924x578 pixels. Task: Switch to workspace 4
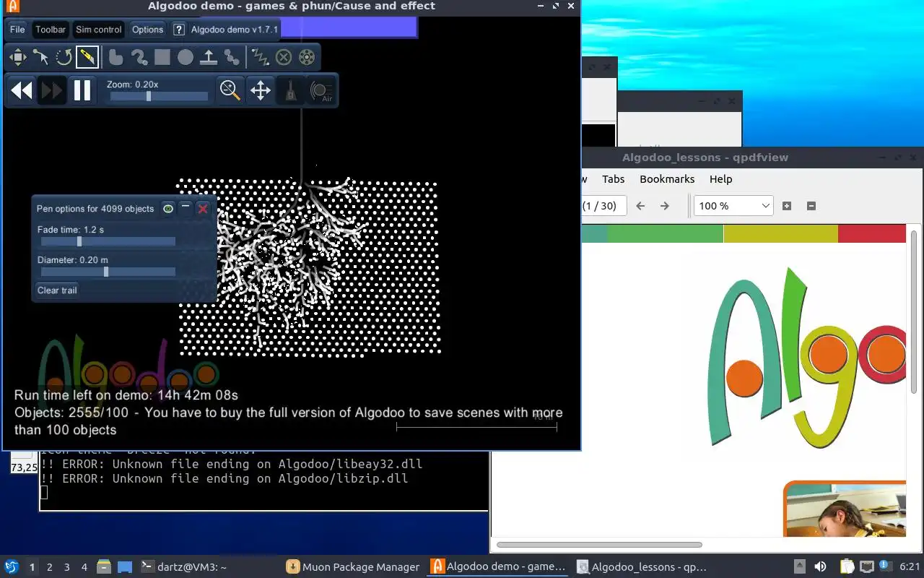coord(84,567)
